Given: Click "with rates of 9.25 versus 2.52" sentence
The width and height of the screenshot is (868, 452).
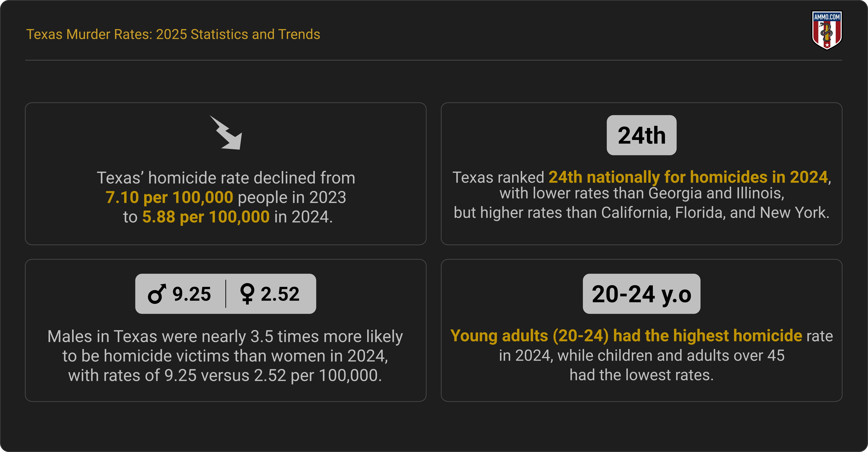Looking at the screenshot, I should tap(225, 375).
